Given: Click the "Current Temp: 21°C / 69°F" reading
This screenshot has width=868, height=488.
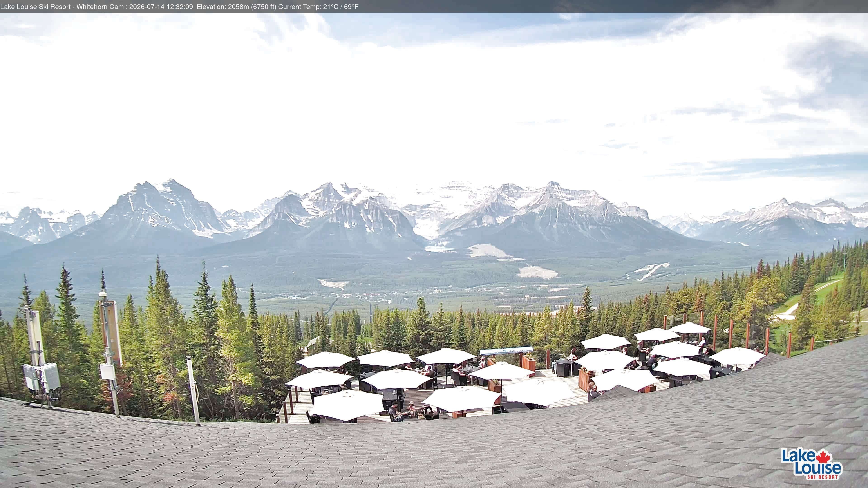Looking at the screenshot, I should pyautogui.click(x=318, y=7).
